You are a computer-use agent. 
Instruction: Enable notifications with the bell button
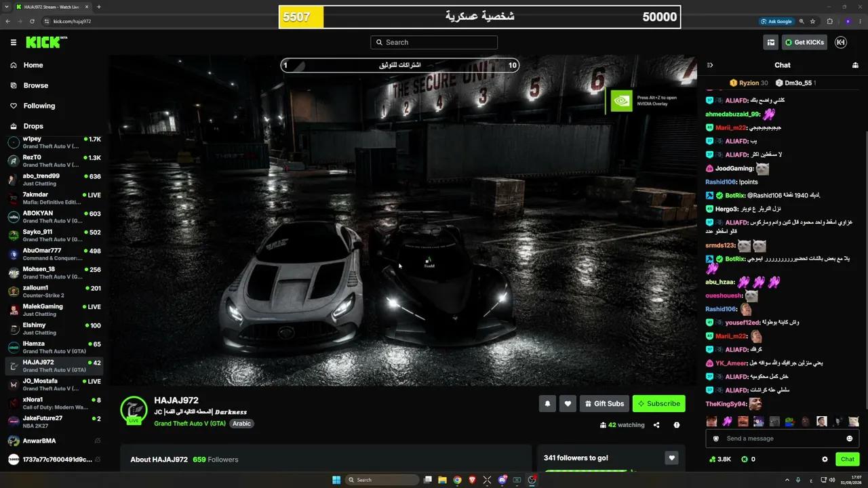point(547,403)
